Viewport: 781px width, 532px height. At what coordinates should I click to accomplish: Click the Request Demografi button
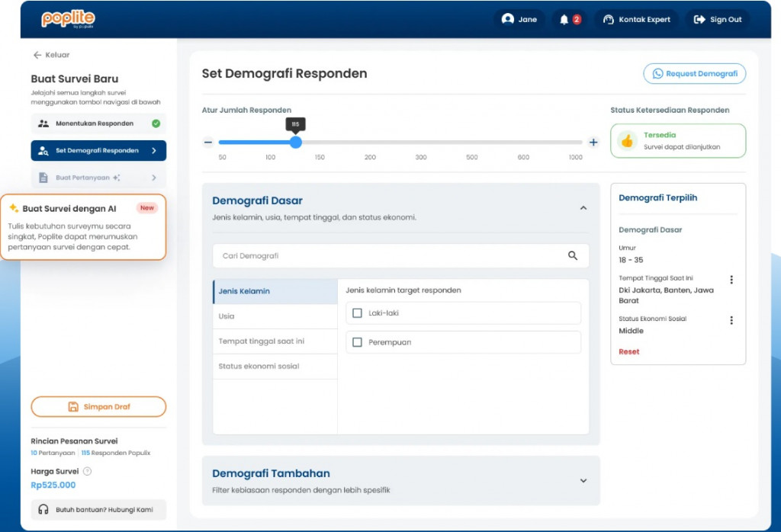coord(694,74)
